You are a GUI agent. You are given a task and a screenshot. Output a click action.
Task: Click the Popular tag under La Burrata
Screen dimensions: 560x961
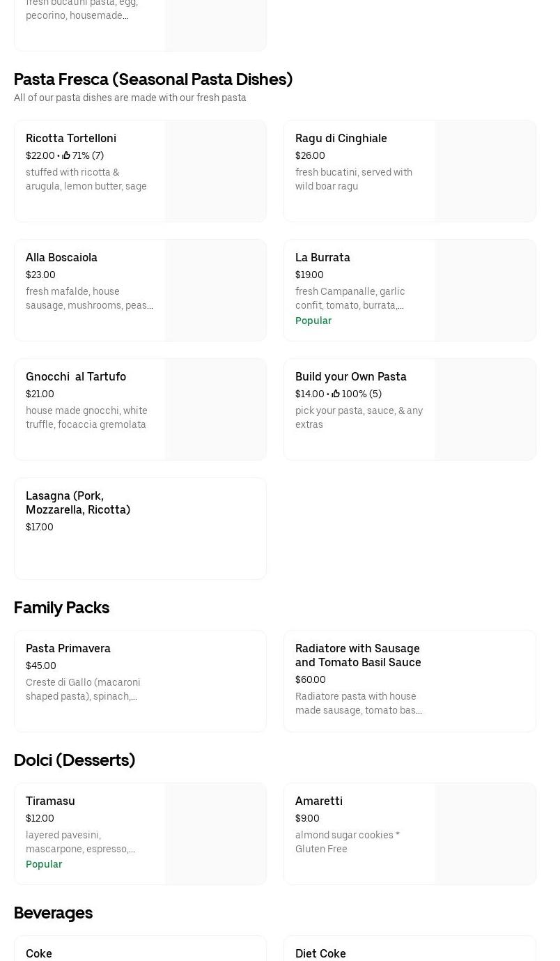pyautogui.click(x=313, y=321)
